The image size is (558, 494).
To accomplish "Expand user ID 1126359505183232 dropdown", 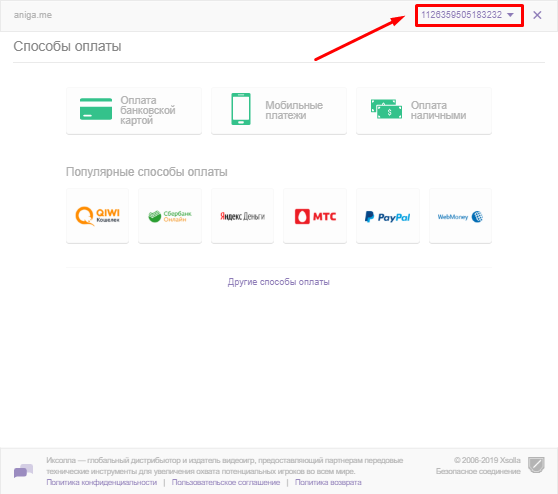I will 468,15.
